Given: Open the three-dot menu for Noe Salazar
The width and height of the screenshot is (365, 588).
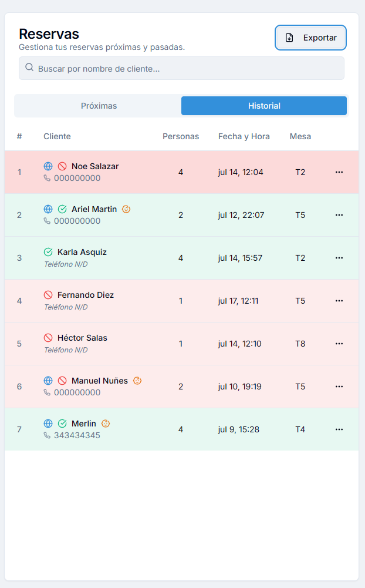Looking at the screenshot, I should (x=339, y=172).
